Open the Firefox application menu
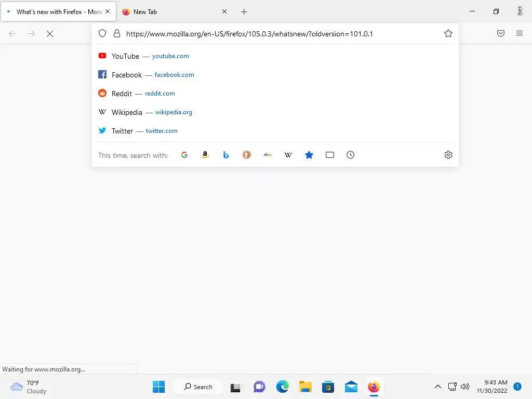 pyautogui.click(x=520, y=33)
